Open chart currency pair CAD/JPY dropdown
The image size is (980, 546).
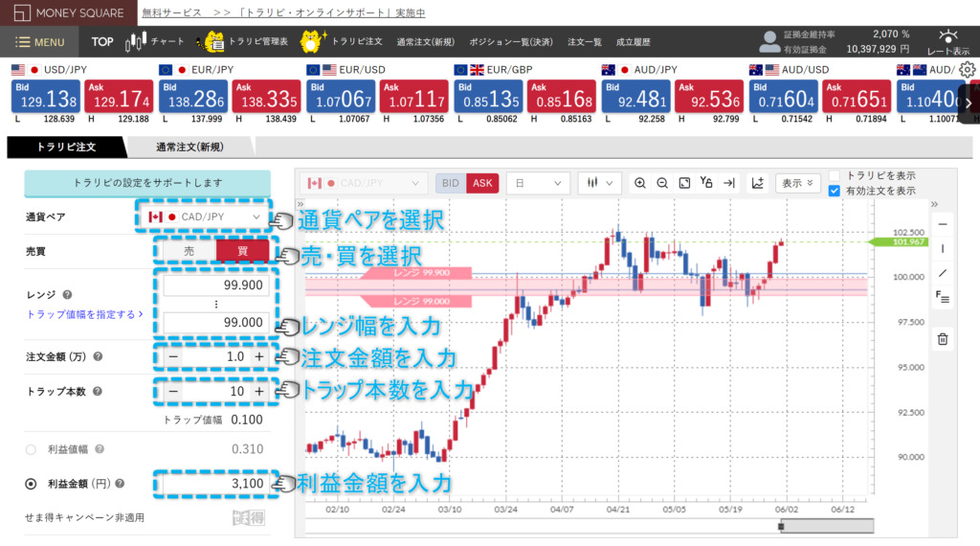[363, 183]
